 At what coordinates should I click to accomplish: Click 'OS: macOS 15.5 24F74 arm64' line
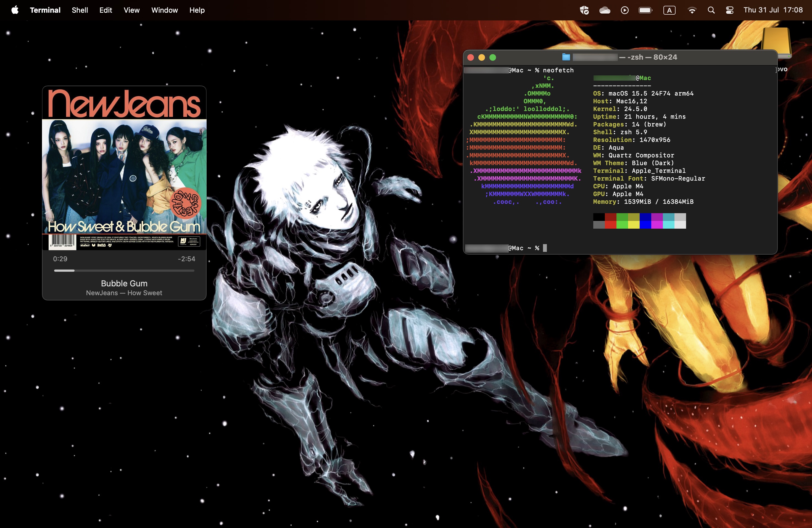click(x=643, y=93)
